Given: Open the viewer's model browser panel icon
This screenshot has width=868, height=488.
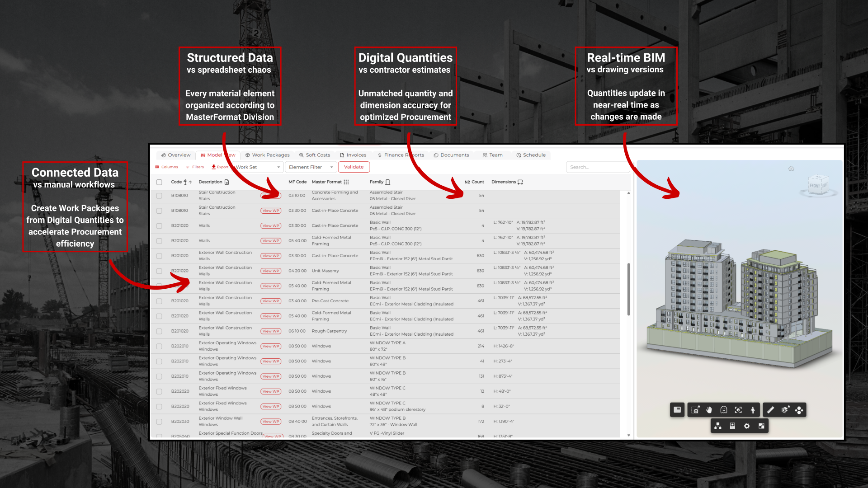Looking at the screenshot, I should pos(677,410).
